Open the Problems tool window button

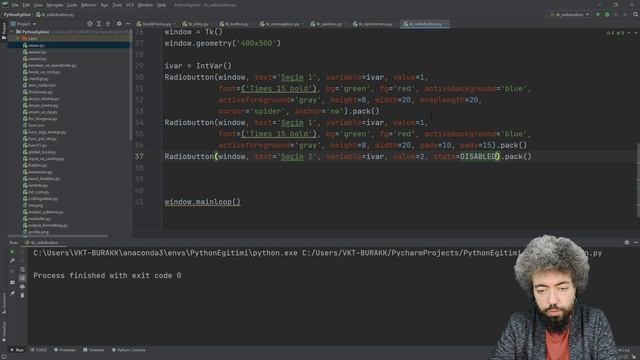pyautogui.click(x=65, y=350)
